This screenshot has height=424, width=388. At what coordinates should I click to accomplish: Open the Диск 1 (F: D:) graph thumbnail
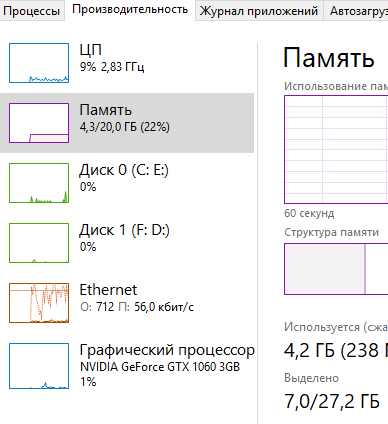(39, 243)
